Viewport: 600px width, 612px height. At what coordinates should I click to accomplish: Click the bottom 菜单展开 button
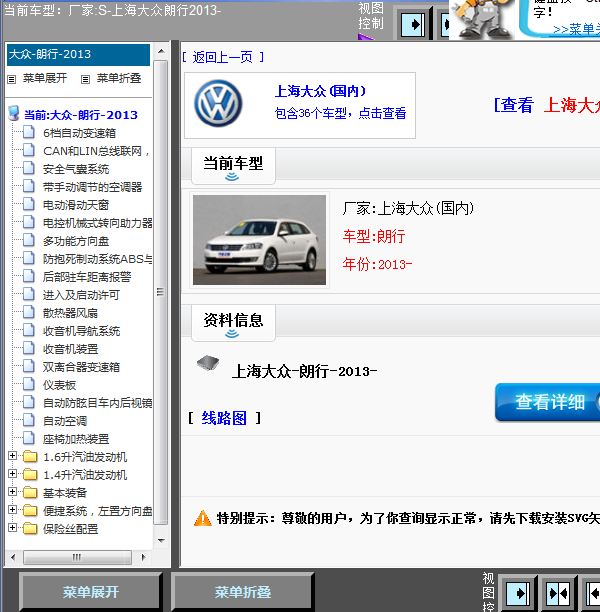point(90,592)
